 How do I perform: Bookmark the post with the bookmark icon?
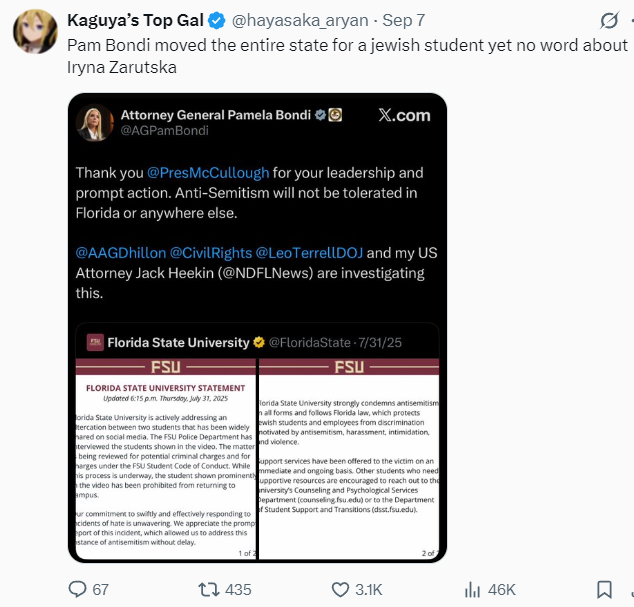click(604, 590)
